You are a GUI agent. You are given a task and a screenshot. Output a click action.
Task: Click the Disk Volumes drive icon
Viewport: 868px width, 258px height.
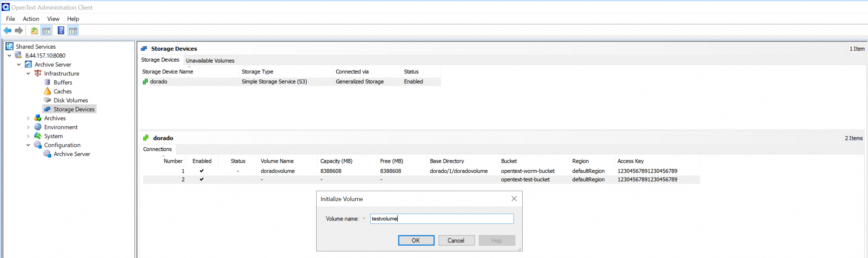tap(47, 100)
